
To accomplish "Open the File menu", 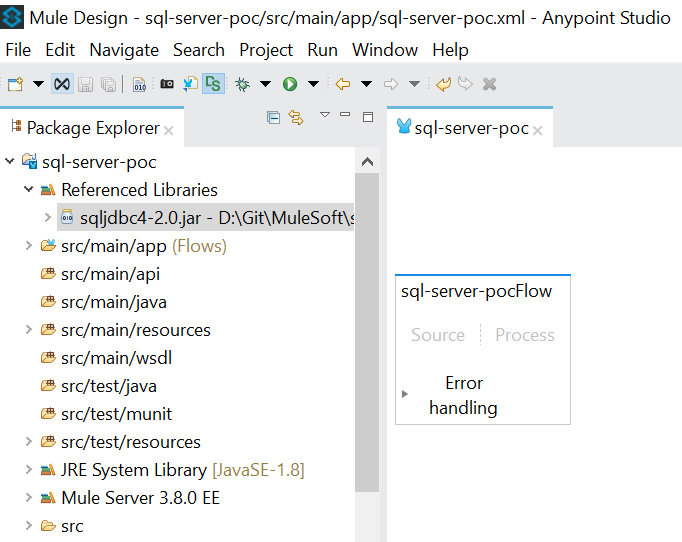I will (x=18, y=50).
